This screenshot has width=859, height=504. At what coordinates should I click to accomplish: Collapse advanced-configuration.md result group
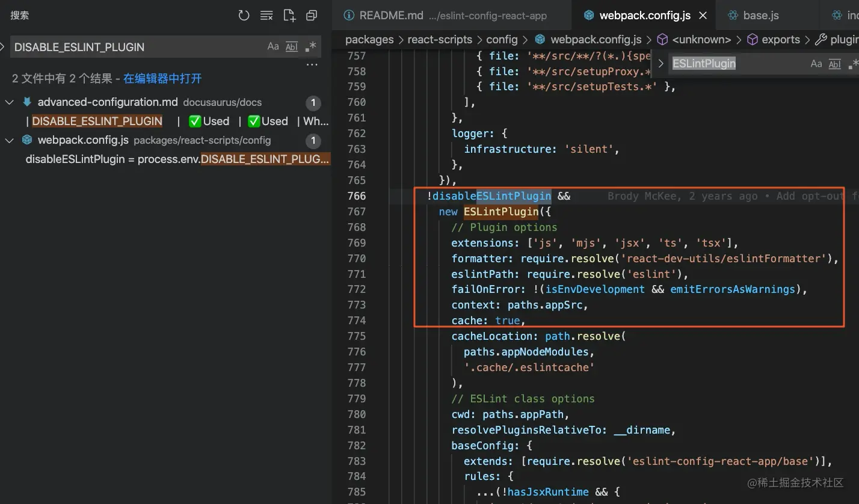pos(9,102)
